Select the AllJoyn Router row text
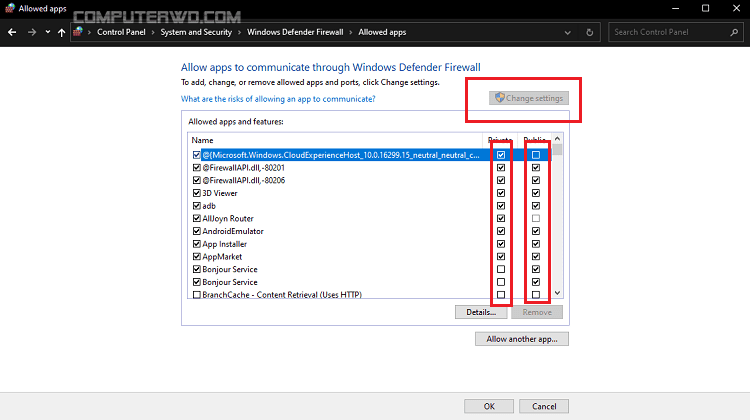This screenshot has height=420, width=750. pos(228,219)
